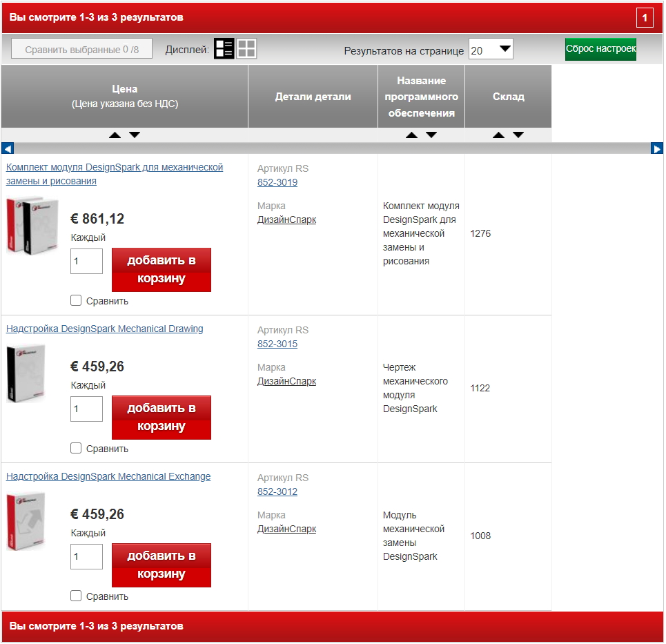This screenshot has width=666, height=644.
Task: Open ДизайнСпарк brand link for 852-3019
Action: (x=286, y=220)
